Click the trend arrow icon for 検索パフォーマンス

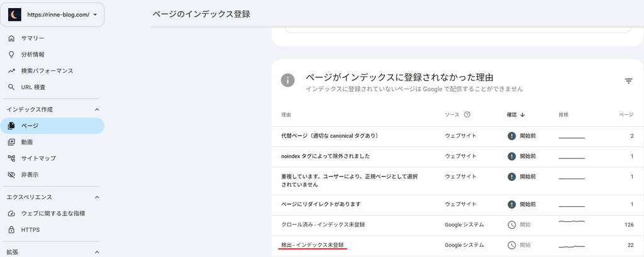tap(11, 71)
